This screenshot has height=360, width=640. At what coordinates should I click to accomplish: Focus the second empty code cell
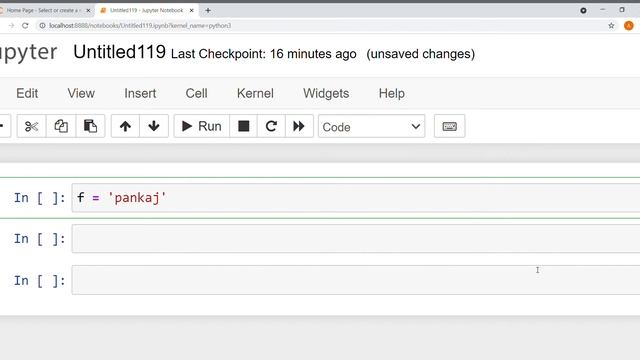tap(356, 239)
